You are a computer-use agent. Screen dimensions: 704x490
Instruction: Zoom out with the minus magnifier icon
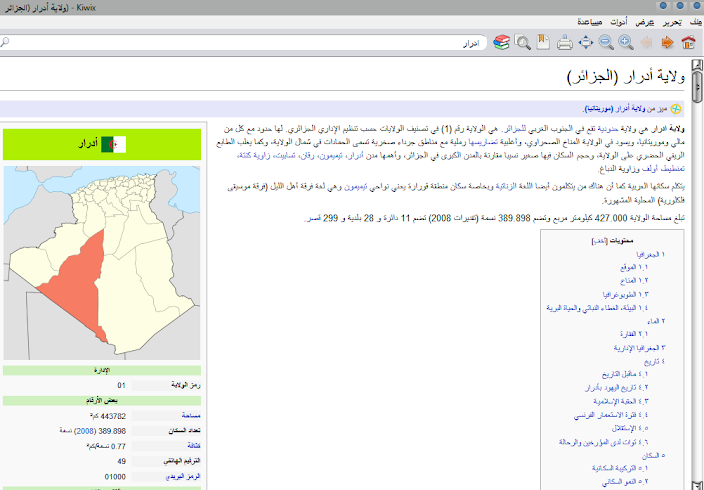coord(606,43)
